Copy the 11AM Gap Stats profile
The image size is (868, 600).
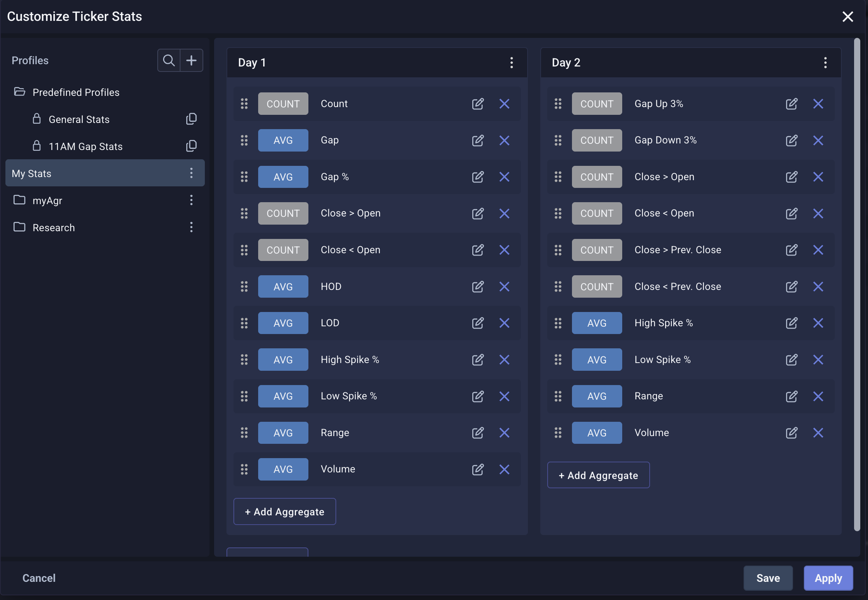(x=191, y=146)
